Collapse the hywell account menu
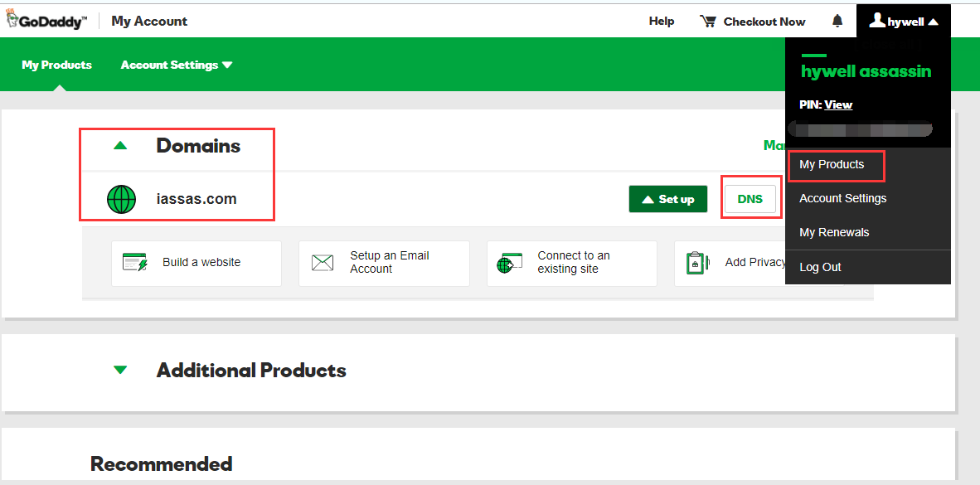The height and width of the screenshot is (485, 980). coord(933,21)
